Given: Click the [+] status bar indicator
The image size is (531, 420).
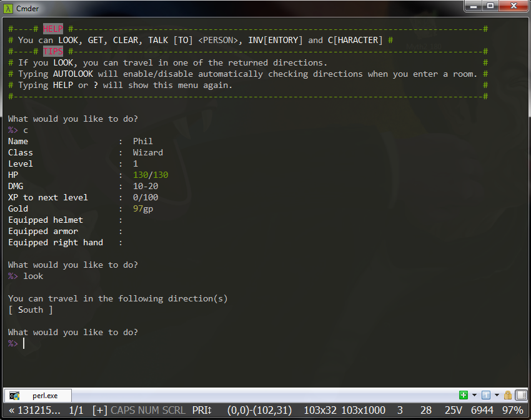Looking at the screenshot, I should coord(100,410).
